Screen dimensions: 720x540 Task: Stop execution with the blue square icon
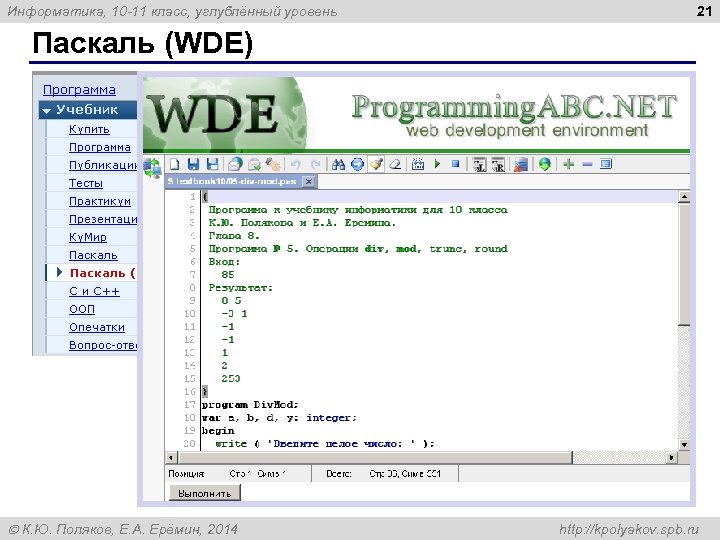tap(456, 163)
